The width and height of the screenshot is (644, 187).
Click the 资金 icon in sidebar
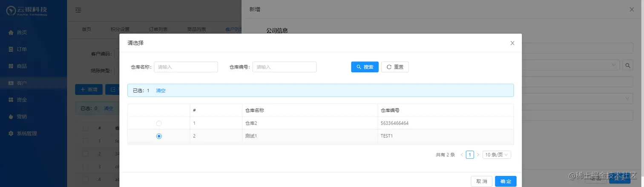pos(11,99)
